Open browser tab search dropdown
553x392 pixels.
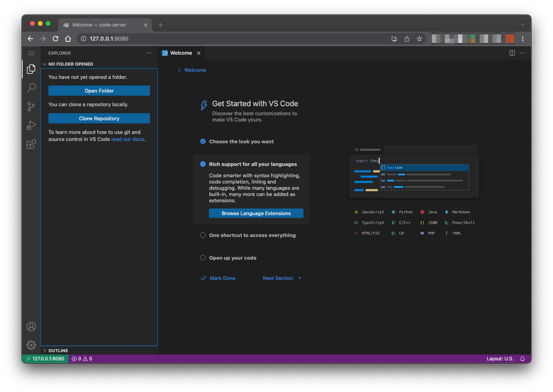523,25
